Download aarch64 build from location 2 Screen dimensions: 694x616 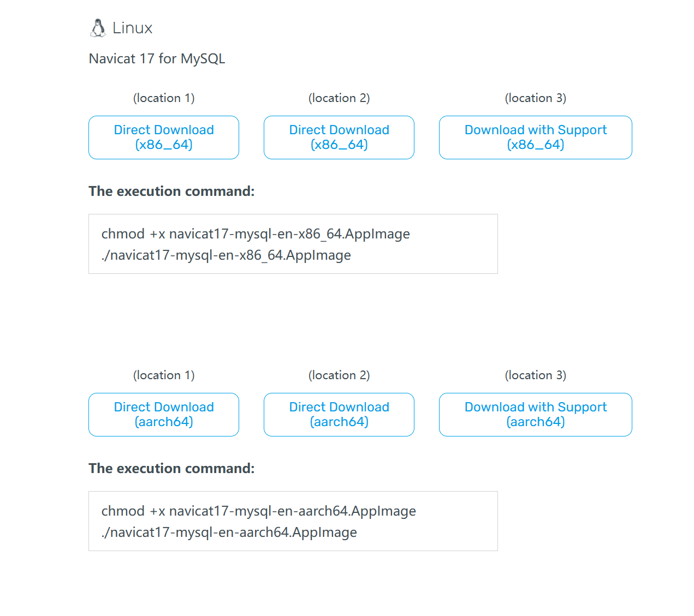[x=339, y=415]
